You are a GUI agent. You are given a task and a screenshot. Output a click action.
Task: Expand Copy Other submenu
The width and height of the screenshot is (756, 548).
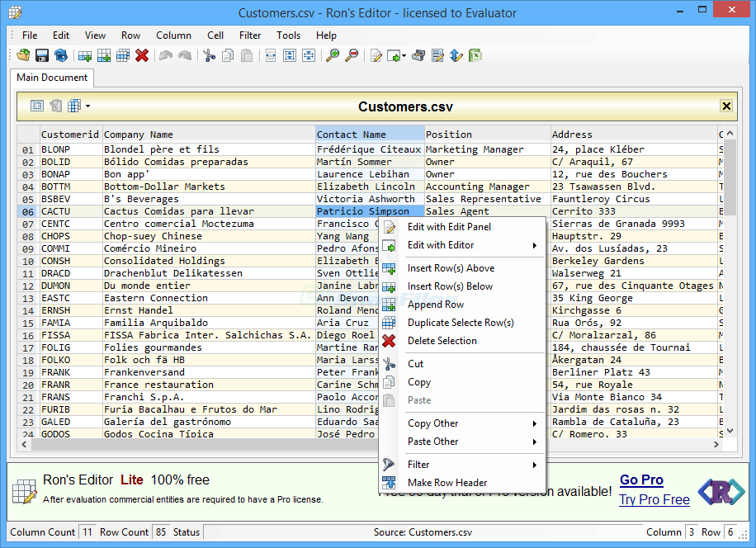pos(462,423)
